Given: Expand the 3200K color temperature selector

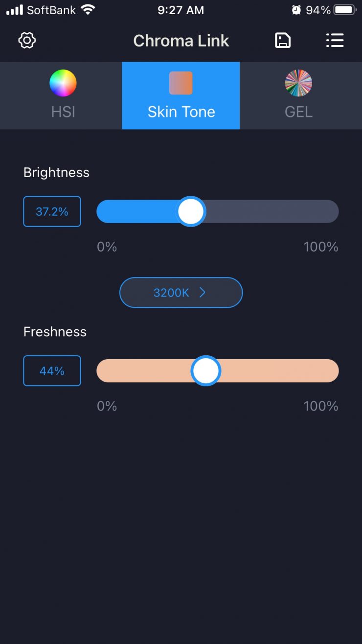Looking at the screenshot, I should (x=172, y=293).
